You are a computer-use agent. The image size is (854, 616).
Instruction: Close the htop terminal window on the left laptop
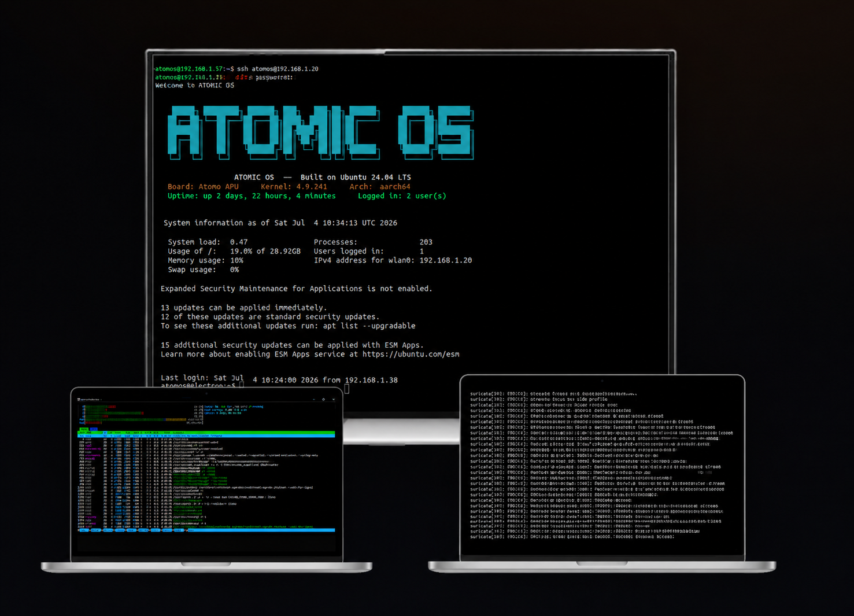point(334,399)
